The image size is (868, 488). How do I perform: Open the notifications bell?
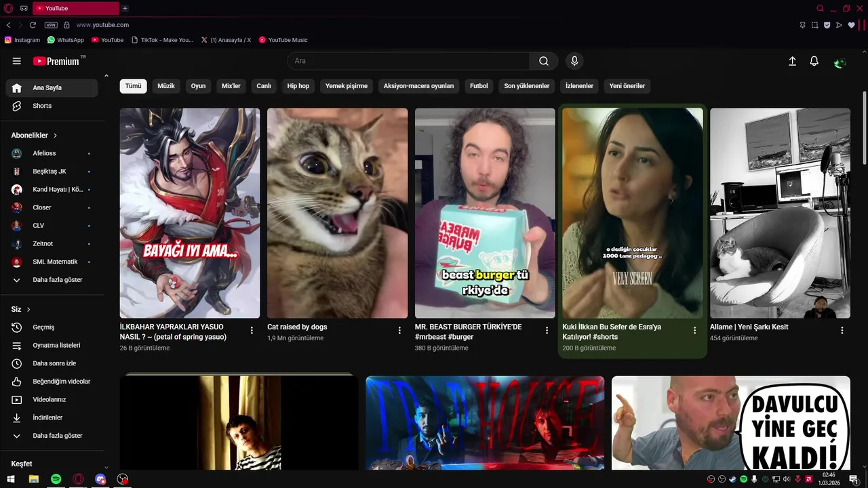(x=814, y=61)
